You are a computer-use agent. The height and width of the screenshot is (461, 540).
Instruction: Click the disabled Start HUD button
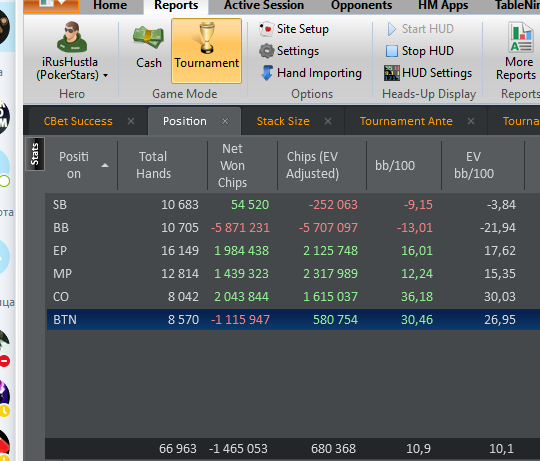coord(420,29)
